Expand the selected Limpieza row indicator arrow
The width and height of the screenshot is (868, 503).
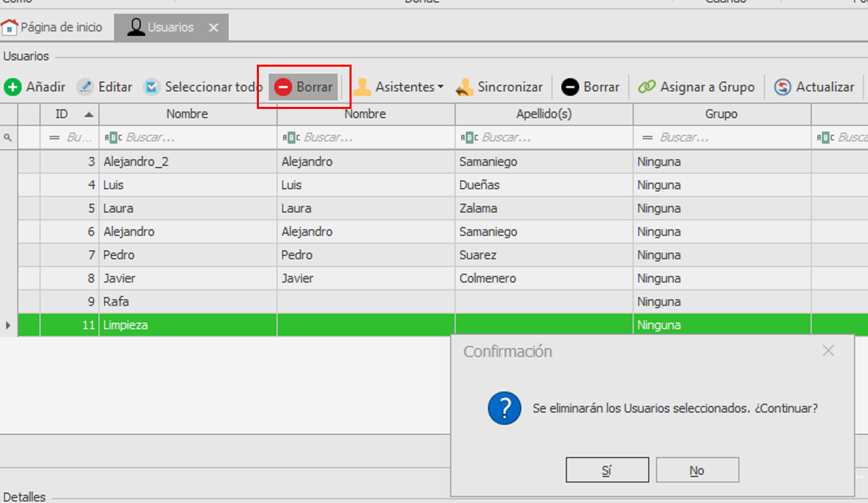8,325
